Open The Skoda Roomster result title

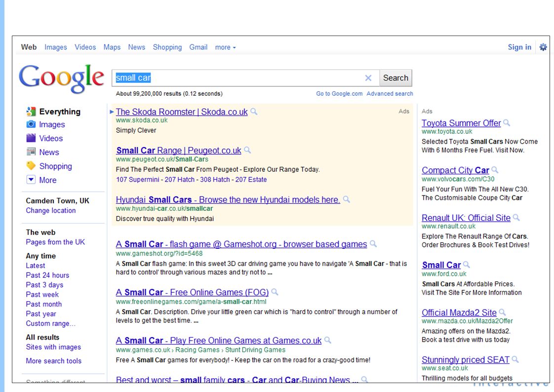point(182,112)
